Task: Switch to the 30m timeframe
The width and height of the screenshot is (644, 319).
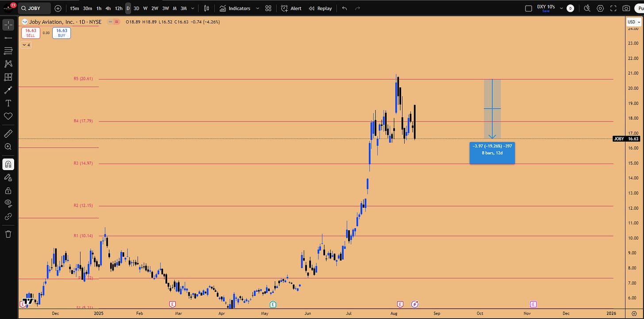Action: click(x=88, y=8)
